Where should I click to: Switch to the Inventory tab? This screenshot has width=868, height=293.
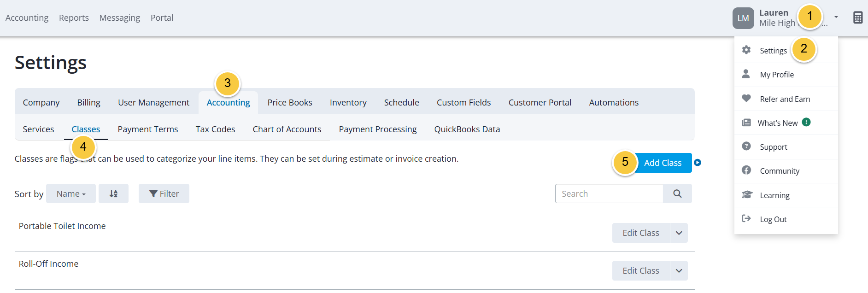348,102
